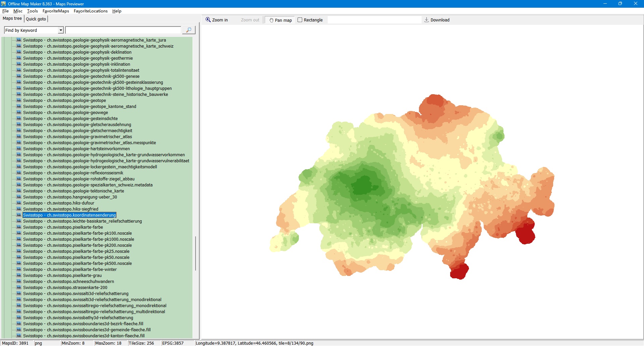Click the maps tree vertical scrollbar

pos(196,253)
